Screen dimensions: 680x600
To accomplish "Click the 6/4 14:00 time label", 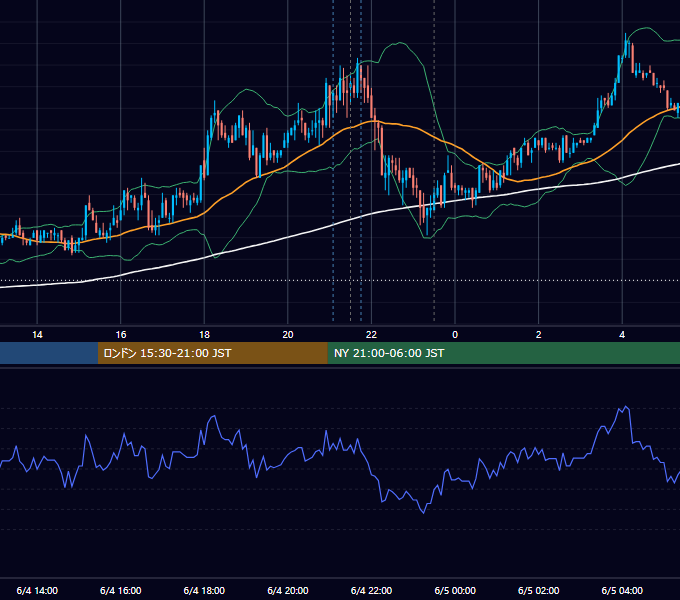I will (37, 590).
